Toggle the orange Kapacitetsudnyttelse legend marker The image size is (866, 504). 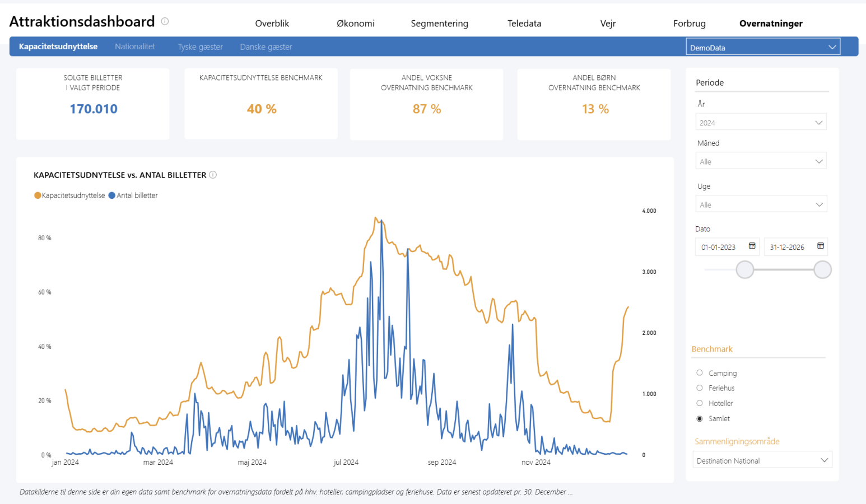click(38, 195)
